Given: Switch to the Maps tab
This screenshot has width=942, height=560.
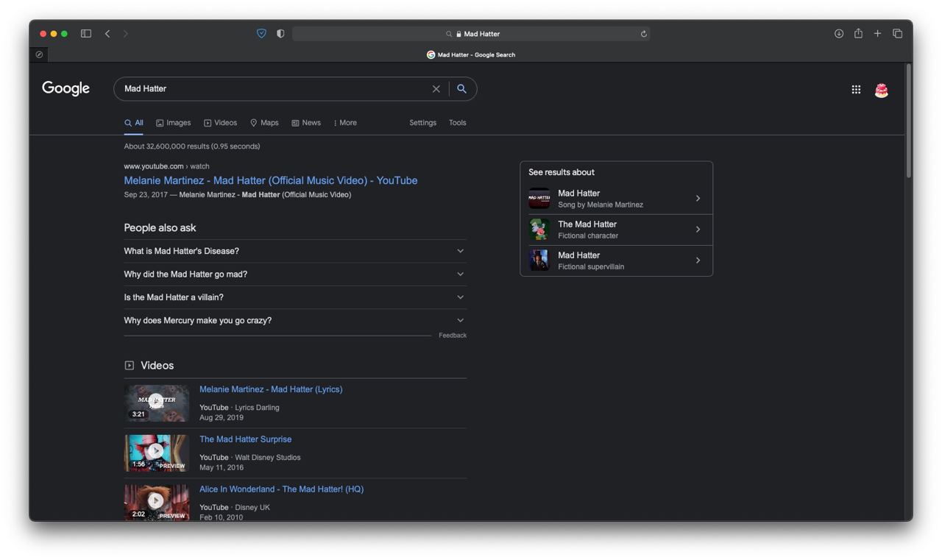Looking at the screenshot, I should [x=264, y=123].
